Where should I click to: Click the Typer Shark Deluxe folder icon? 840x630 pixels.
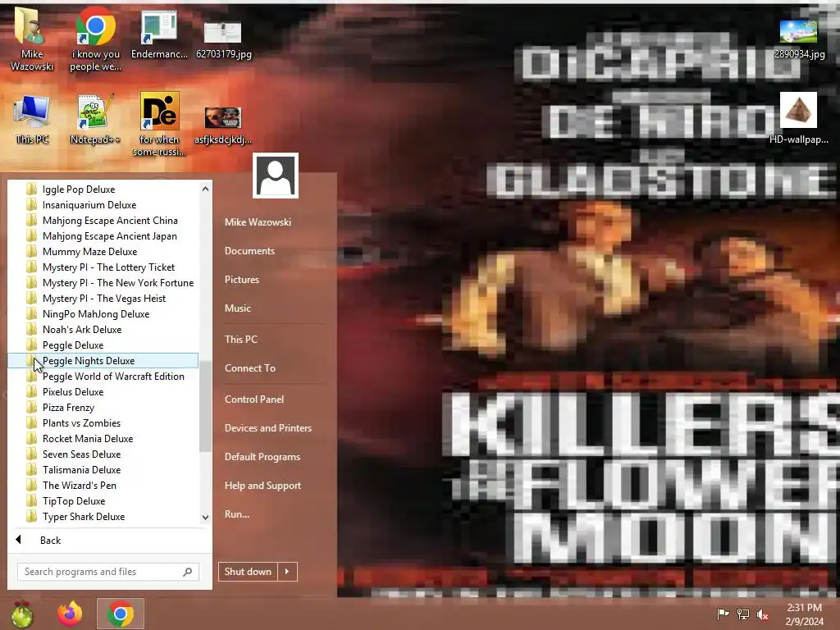32,517
